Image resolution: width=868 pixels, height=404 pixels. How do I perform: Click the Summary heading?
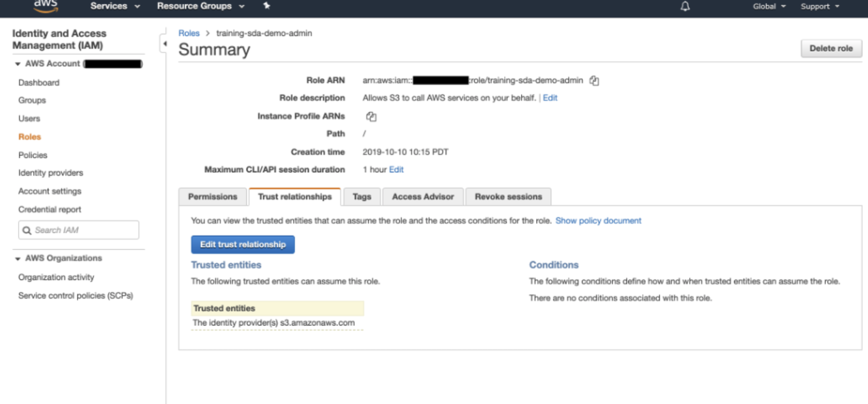pos(214,50)
